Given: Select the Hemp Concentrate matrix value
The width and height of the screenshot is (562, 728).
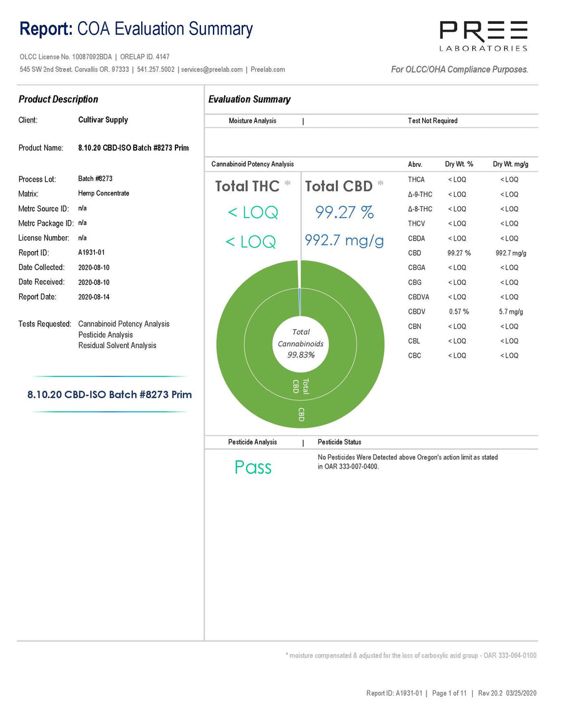Looking at the screenshot, I should 104,193.
